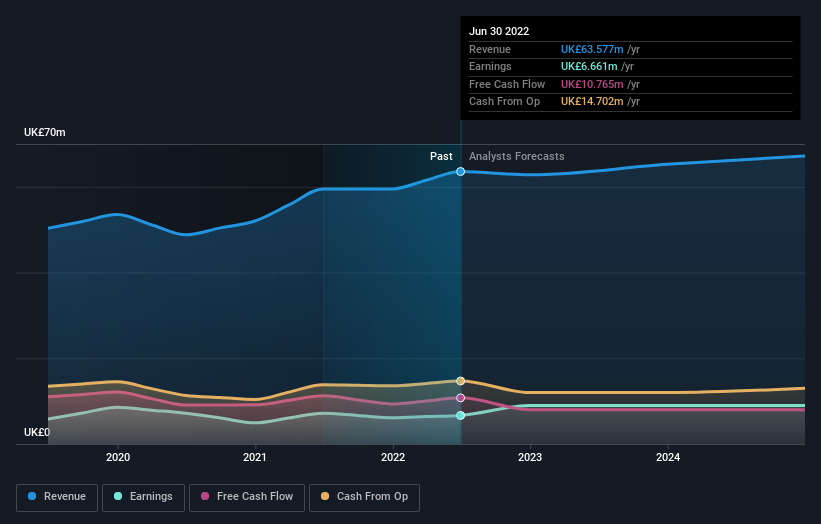This screenshot has width=821, height=524.
Task: Toggle the Earnings legend button
Action: tap(143, 497)
